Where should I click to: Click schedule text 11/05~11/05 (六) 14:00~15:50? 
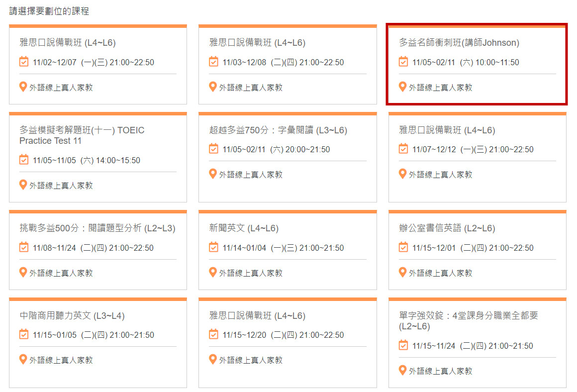pyautogui.click(x=87, y=160)
